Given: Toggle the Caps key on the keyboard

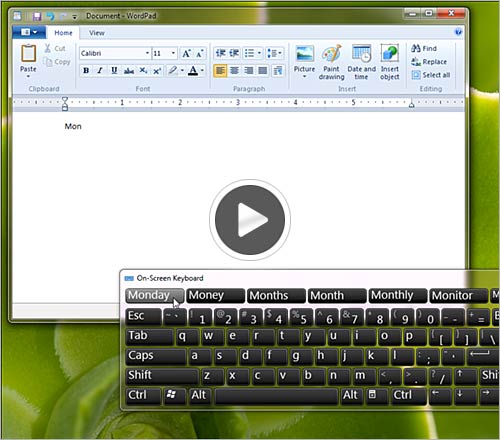Looking at the screenshot, I should pos(155,356).
